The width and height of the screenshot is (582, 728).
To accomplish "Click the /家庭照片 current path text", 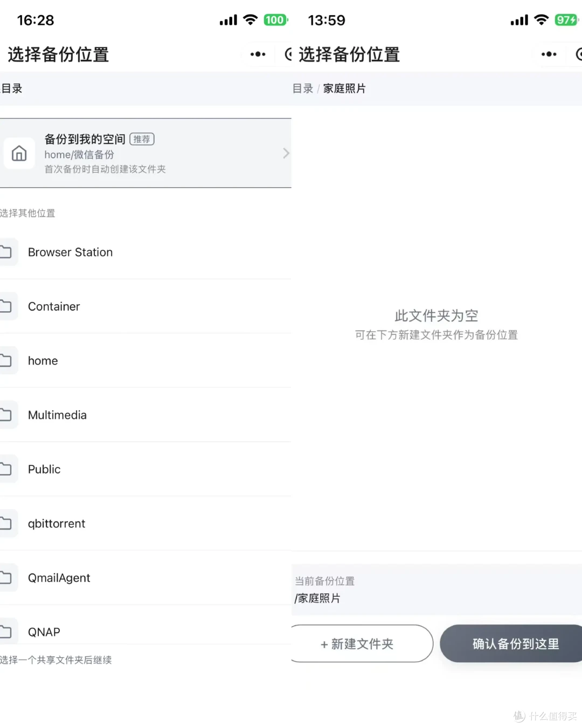I will click(317, 598).
